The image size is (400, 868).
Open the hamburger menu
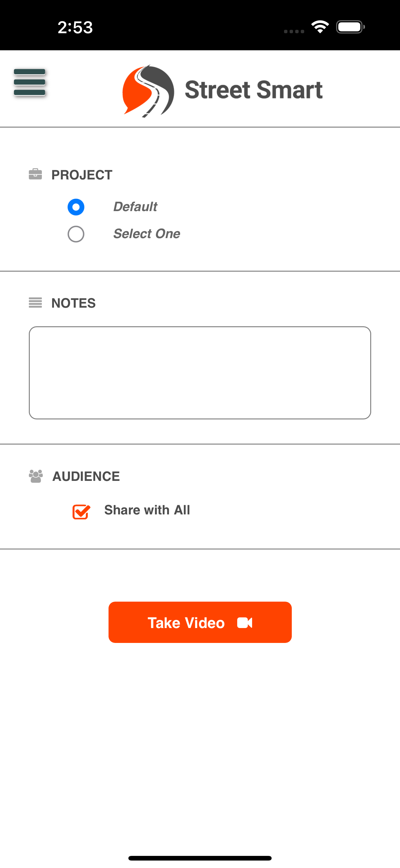[x=30, y=82]
